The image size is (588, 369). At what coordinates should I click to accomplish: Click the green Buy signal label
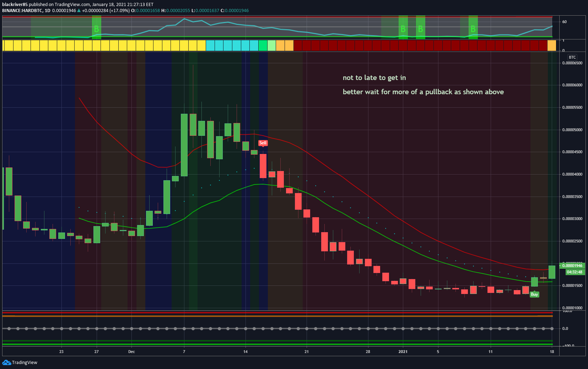pyautogui.click(x=534, y=294)
